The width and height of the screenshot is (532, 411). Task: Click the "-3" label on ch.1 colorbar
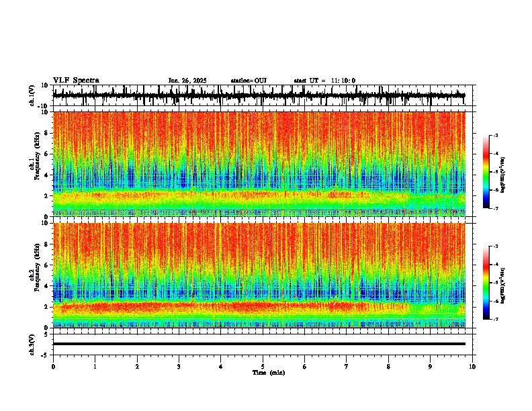point(495,135)
